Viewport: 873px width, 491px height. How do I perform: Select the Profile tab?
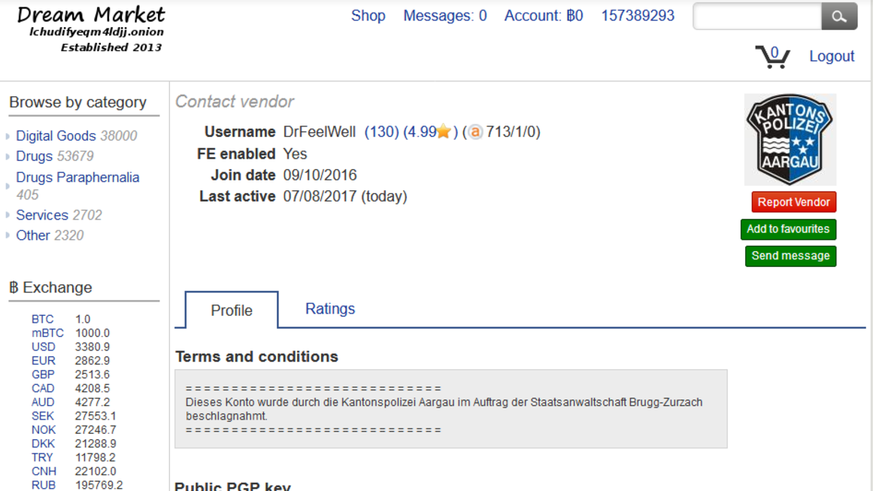click(x=232, y=310)
